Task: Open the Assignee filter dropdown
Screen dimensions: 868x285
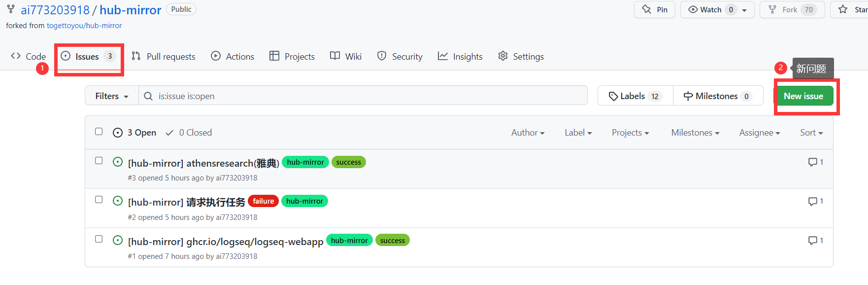Action: tap(759, 133)
